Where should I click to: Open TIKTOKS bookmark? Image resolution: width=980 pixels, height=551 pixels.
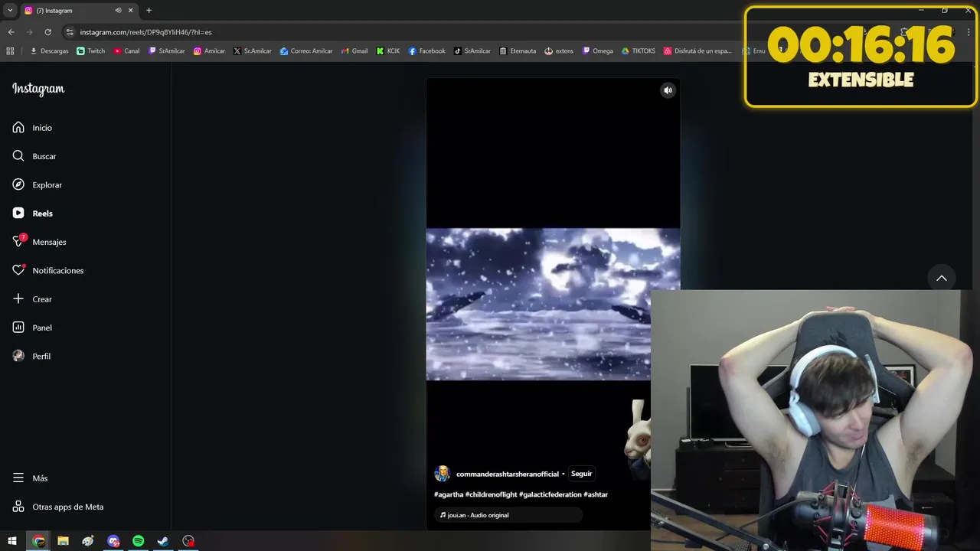point(639,51)
